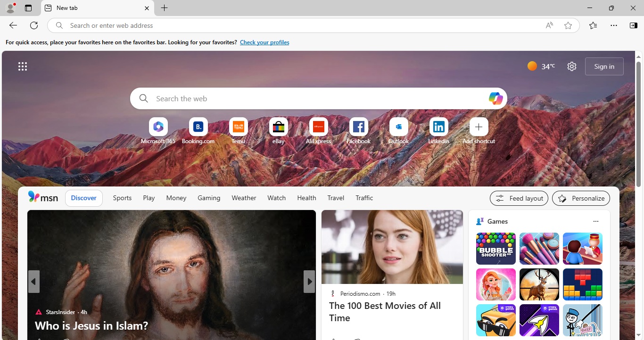The width and height of the screenshot is (644, 340).
Task: Toggle split screen view
Action: [x=634, y=25]
